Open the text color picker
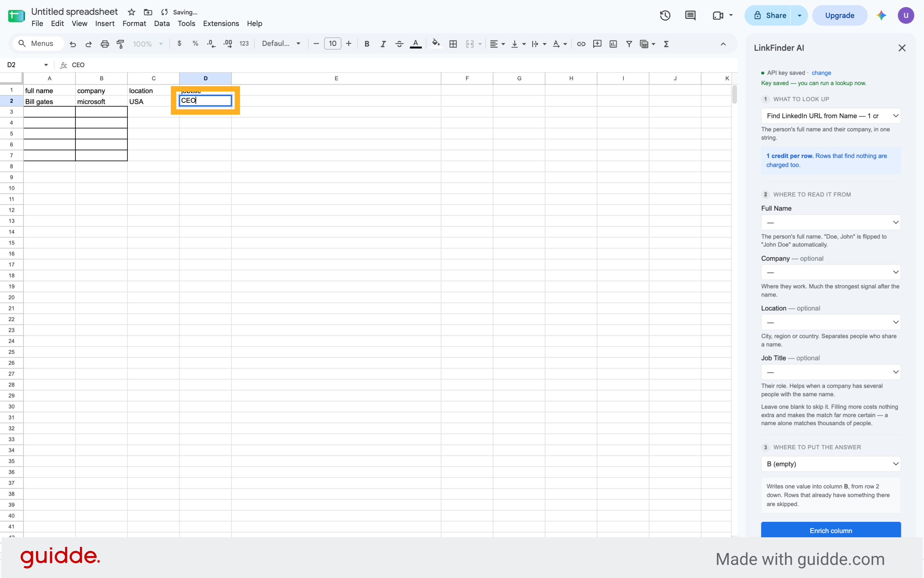This screenshot has width=924, height=578. click(416, 44)
